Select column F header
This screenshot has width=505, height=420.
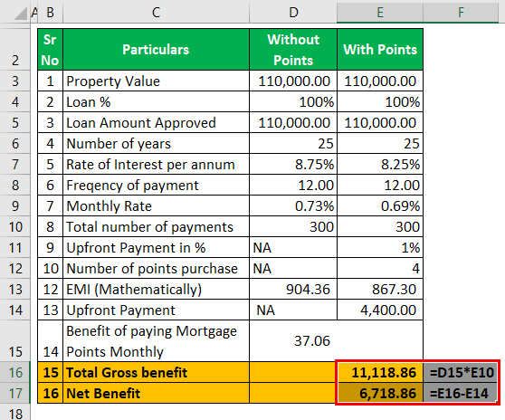(x=461, y=13)
